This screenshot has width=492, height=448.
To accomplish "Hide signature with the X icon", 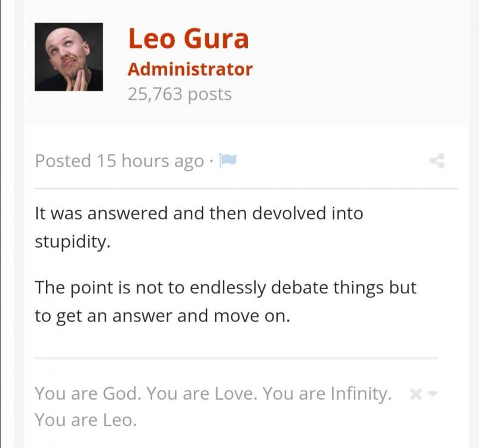I will click(417, 394).
